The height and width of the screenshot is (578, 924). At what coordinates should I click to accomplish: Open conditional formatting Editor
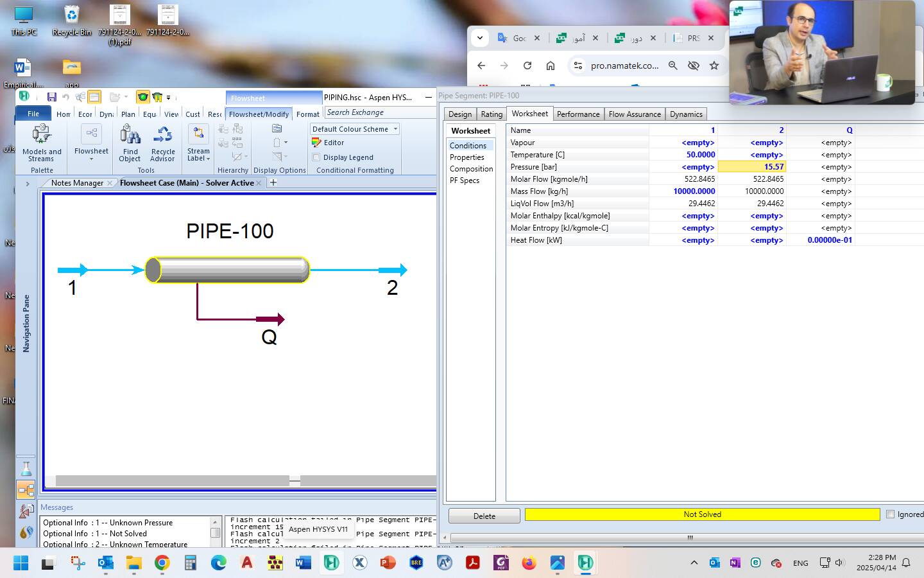pos(328,143)
